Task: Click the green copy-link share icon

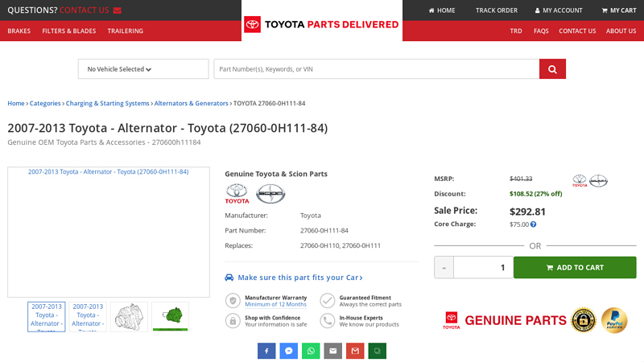Action: pyautogui.click(x=377, y=351)
